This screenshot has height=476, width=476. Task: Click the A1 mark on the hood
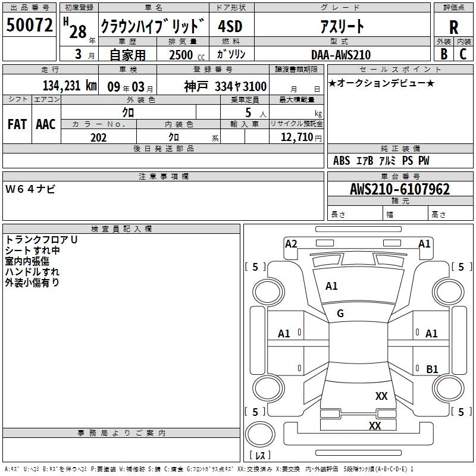[x=331, y=286]
